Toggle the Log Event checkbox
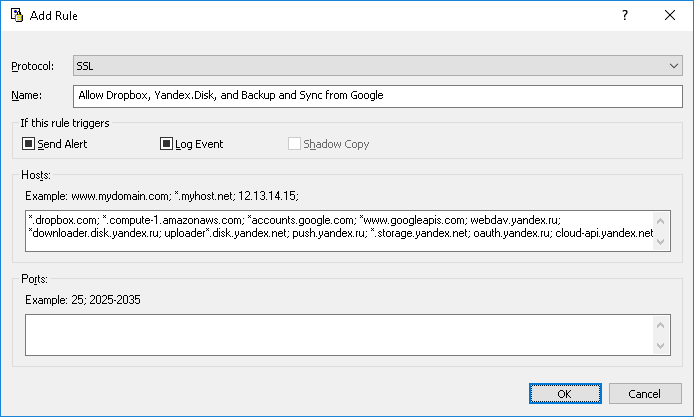 pos(167,144)
